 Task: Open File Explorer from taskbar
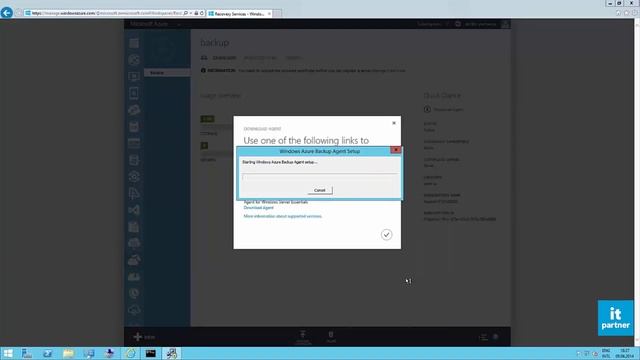68,353
